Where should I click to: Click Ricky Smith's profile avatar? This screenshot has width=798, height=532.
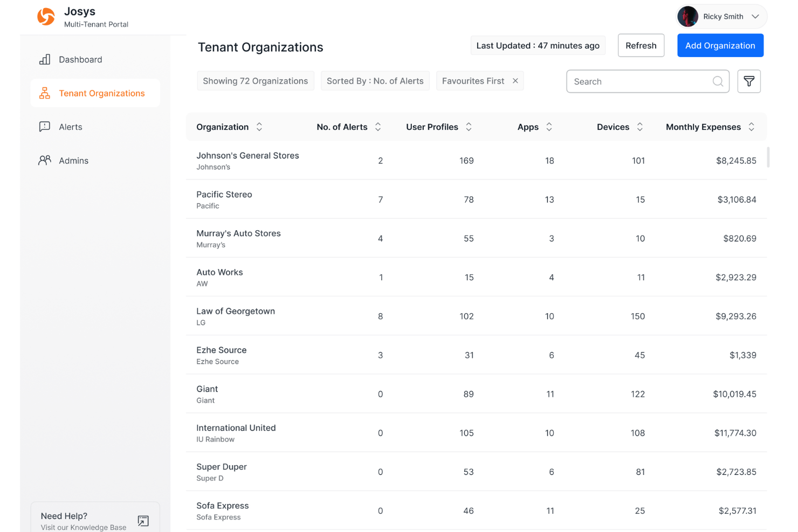point(687,17)
